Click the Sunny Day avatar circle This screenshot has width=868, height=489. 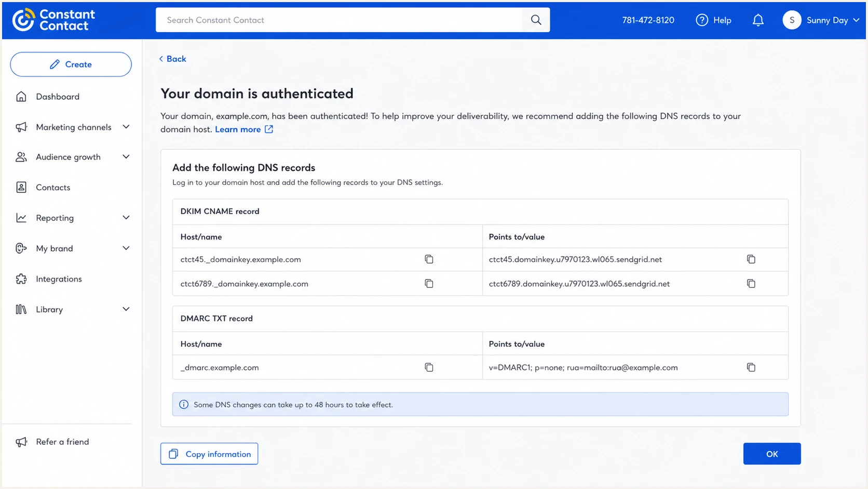click(x=792, y=20)
